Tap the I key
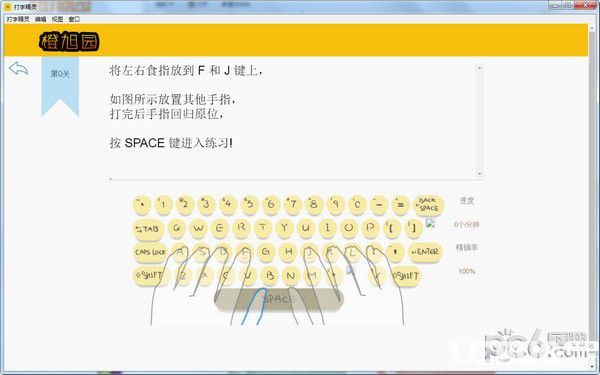600x375 pixels. pos(327,228)
